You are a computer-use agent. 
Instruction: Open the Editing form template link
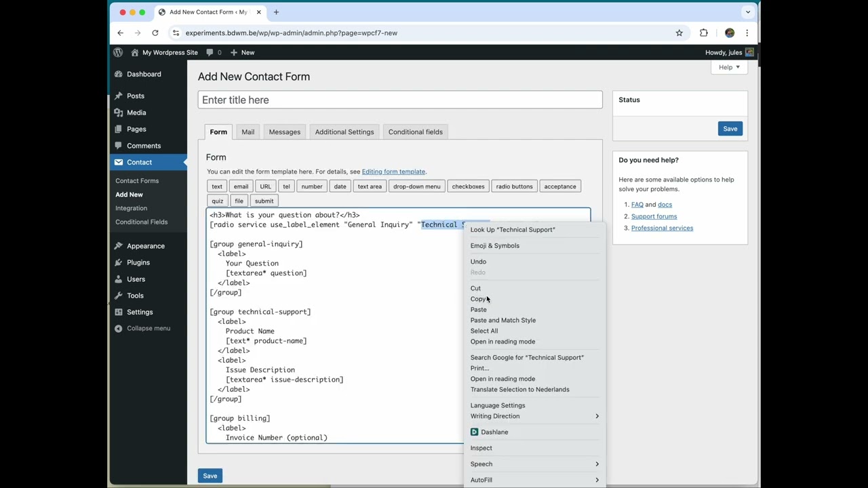tap(393, 171)
